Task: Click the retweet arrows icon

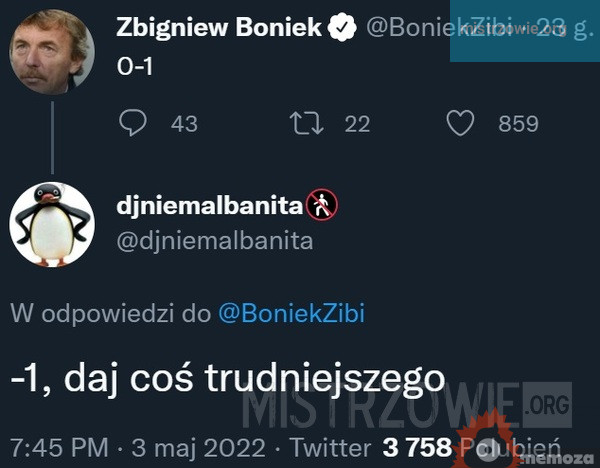Action: pos(300,123)
